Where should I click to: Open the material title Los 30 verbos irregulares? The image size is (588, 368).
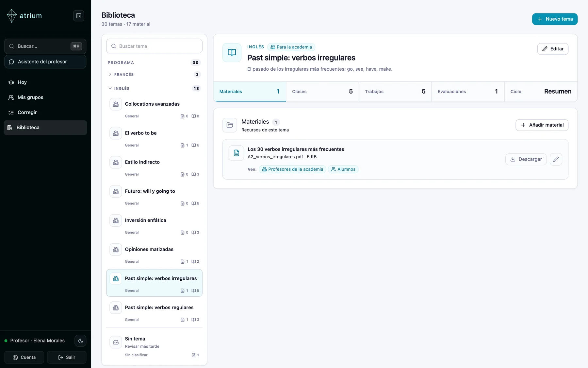pos(296,149)
